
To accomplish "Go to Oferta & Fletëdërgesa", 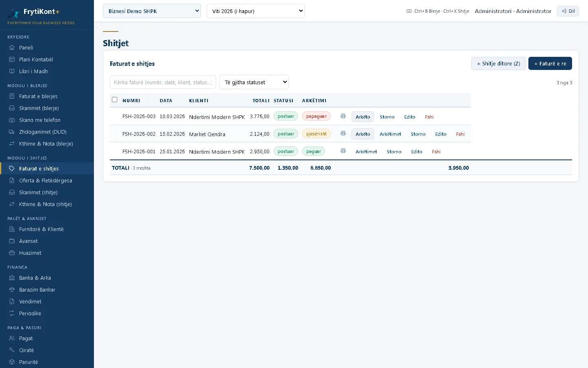I will pos(47,180).
